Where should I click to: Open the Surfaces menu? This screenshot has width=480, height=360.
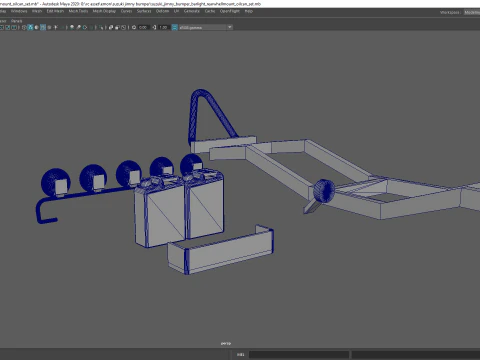point(144,11)
